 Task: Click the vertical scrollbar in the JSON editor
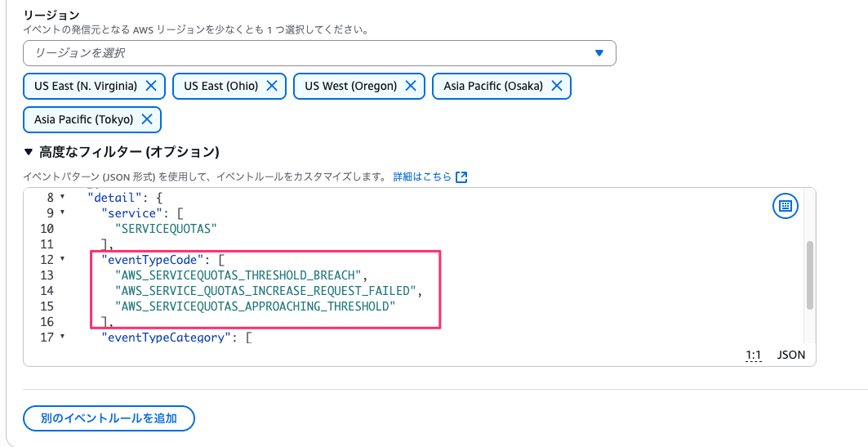point(809,274)
